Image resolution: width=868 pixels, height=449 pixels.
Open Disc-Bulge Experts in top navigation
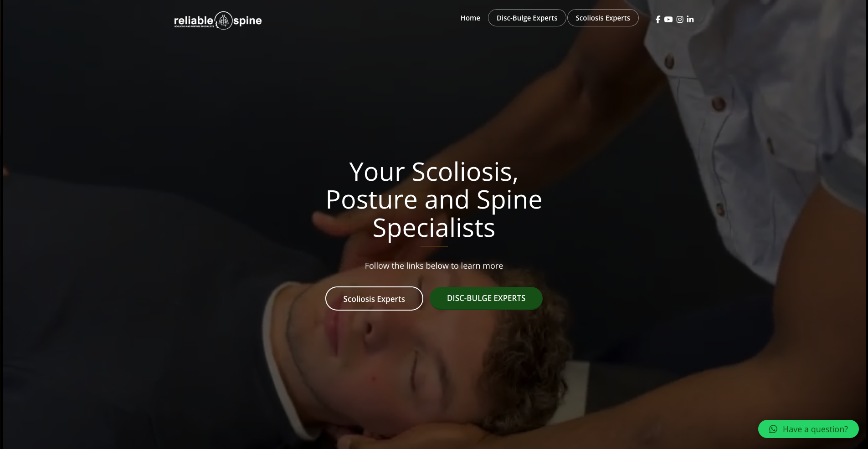[x=527, y=18]
